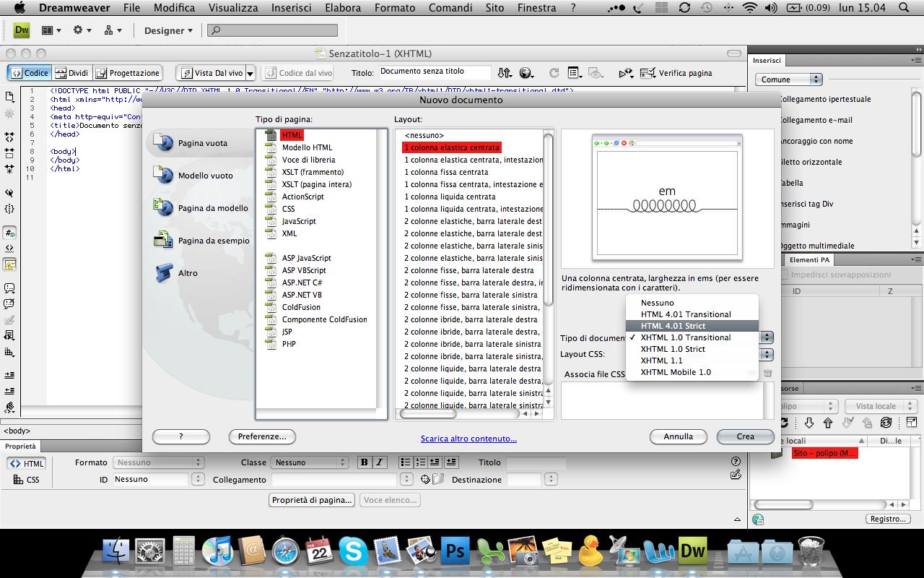Click the file management arrows icon
This screenshot has width=924, height=578.
click(x=505, y=73)
